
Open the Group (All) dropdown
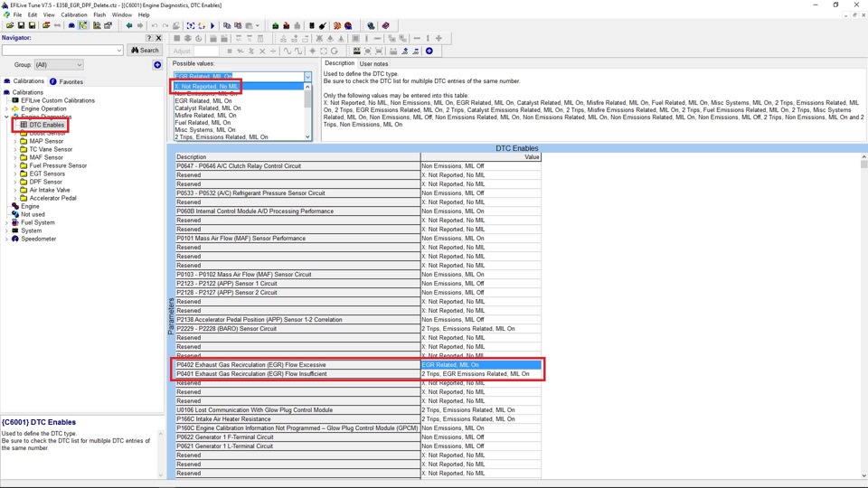59,65
